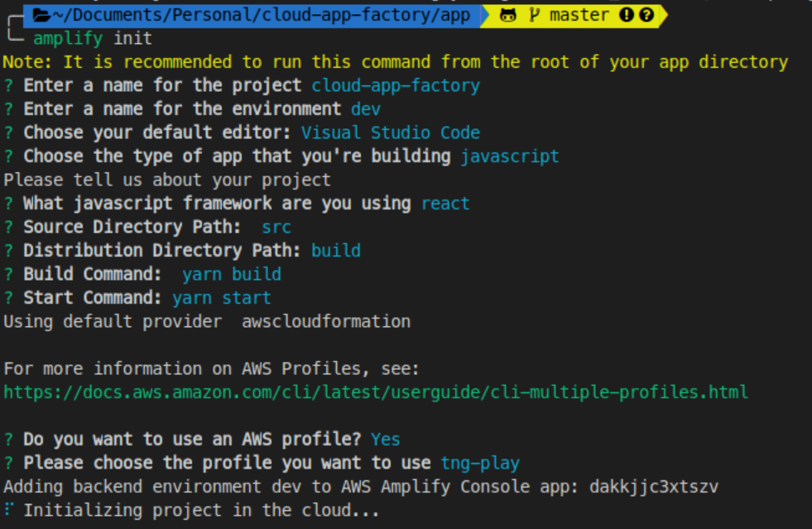Click the 'Distribution Directory Path:' prompt
812x529 pixels.
[162, 251]
